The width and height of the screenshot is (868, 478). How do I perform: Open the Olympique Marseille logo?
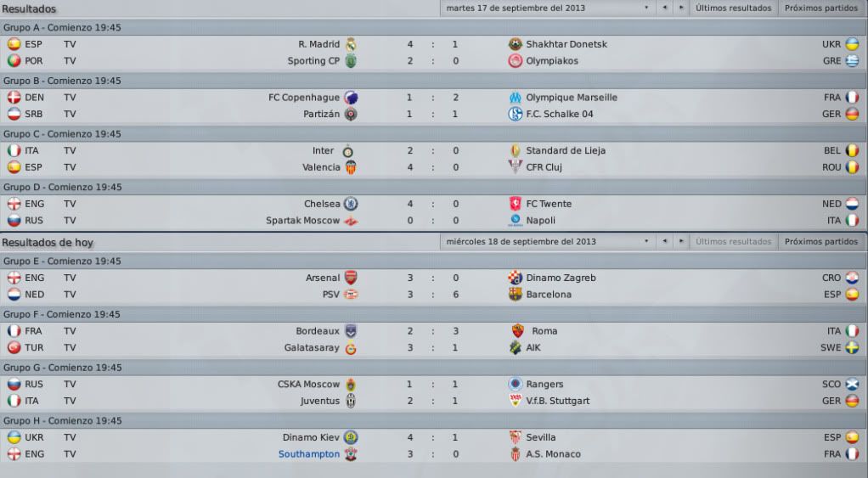515,98
